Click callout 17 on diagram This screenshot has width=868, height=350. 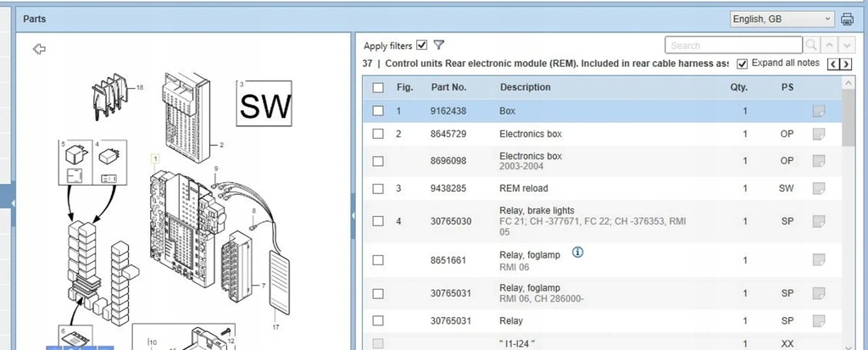(x=275, y=327)
